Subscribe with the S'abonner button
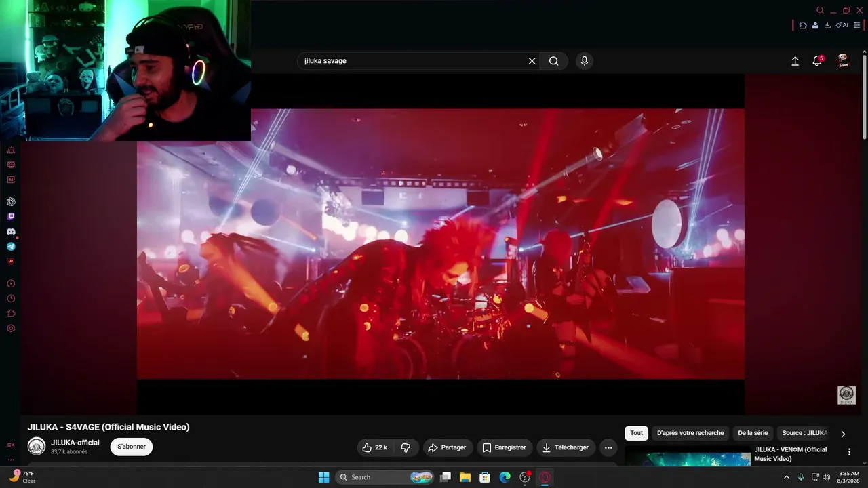The width and height of the screenshot is (868, 488). (x=132, y=447)
